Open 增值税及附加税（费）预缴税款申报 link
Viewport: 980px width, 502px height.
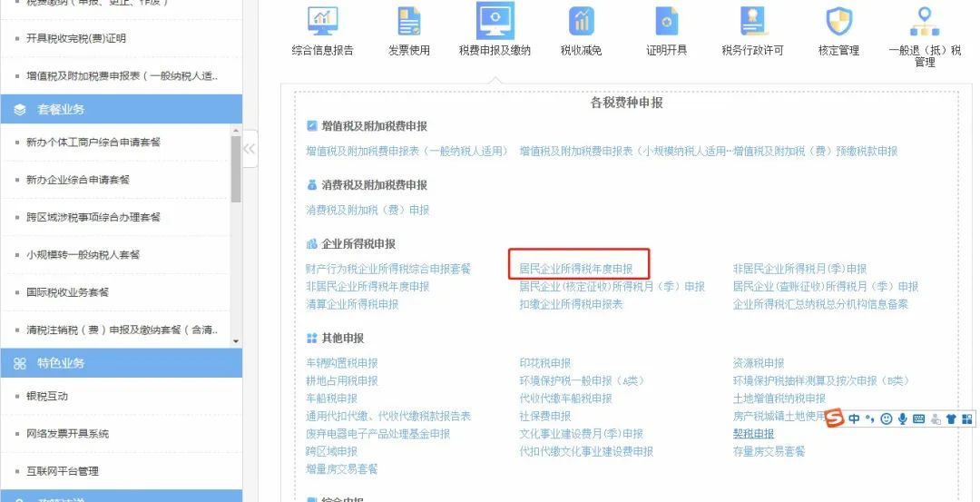coord(816,152)
